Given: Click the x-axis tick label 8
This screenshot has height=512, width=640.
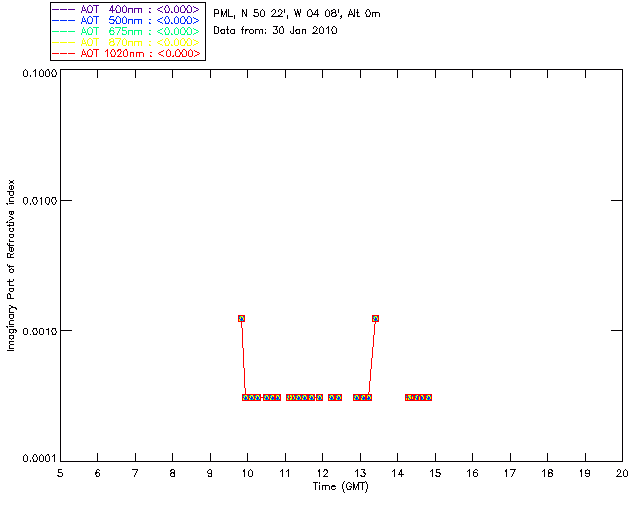Looking at the screenshot, I should pos(173,473).
